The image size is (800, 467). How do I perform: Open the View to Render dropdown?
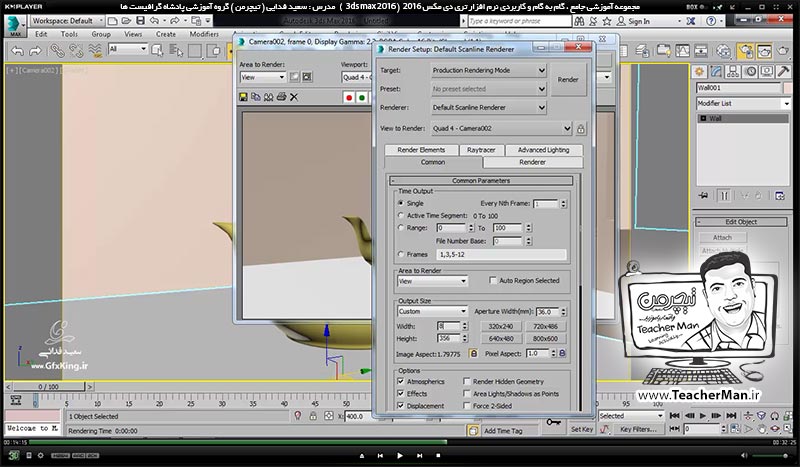coord(502,129)
